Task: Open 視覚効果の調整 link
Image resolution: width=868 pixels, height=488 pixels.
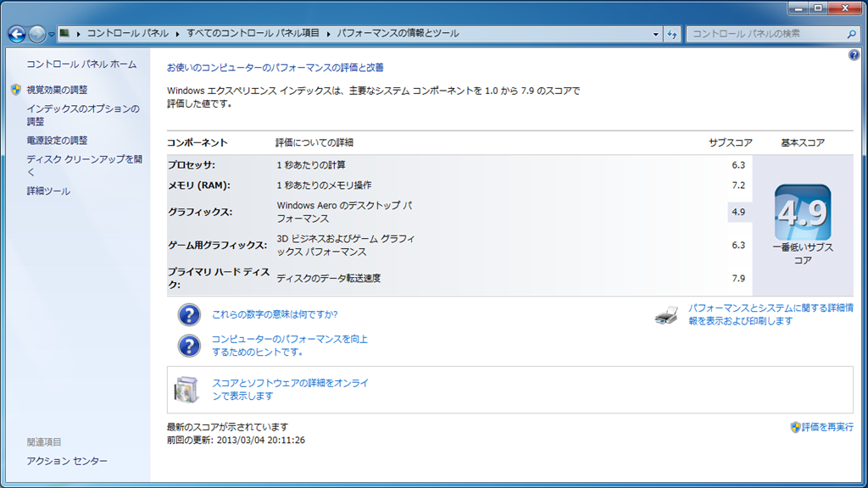Action: tap(57, 90)
